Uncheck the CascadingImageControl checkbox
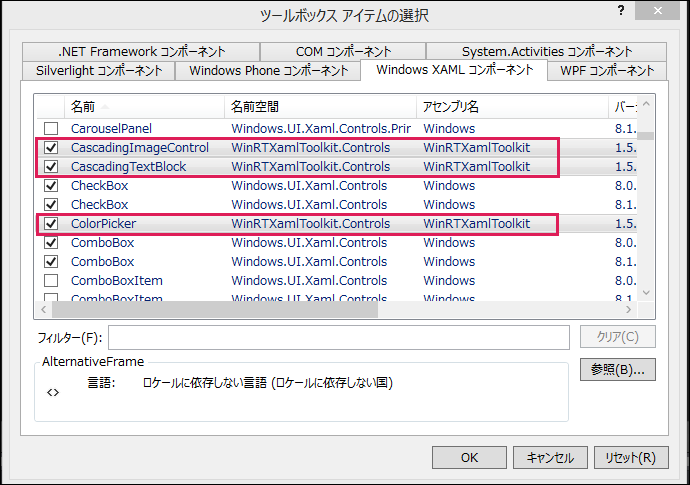Image resolution: width=690 pixels, height=485 pixels. point(51,147)
